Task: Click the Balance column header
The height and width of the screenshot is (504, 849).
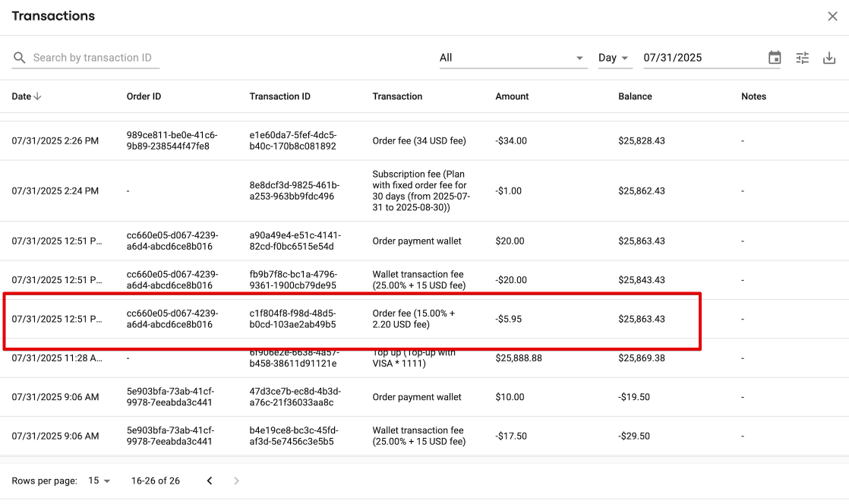Action: [x=635, y=96]
